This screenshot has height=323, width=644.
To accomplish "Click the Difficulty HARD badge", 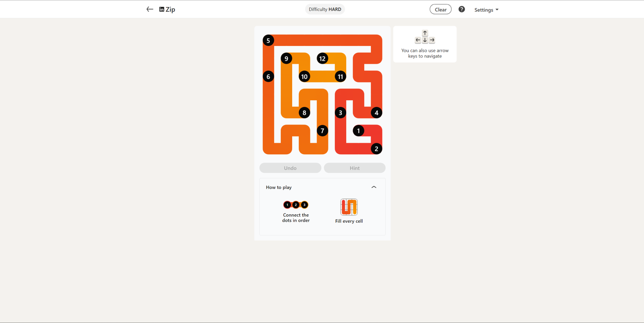I will point(325,9).
